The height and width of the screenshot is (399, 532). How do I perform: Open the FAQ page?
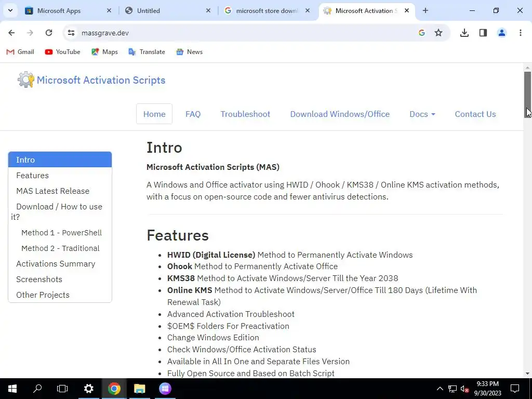(x=193, y=114)
